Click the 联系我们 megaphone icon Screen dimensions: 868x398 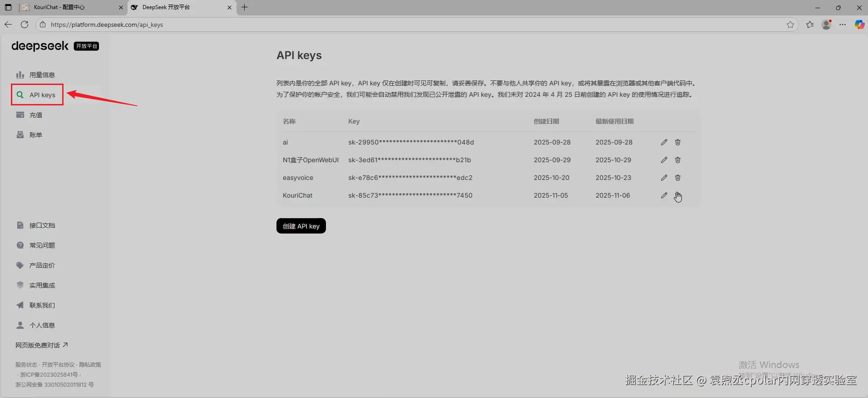coord(20,305)
